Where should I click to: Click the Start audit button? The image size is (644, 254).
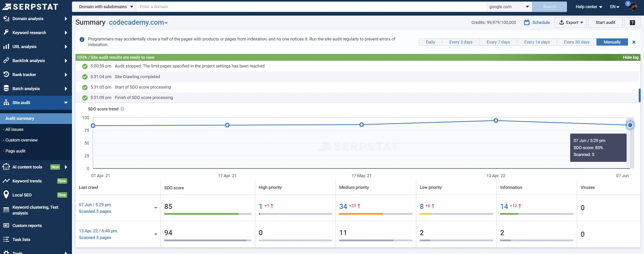(x=605, y=22)
